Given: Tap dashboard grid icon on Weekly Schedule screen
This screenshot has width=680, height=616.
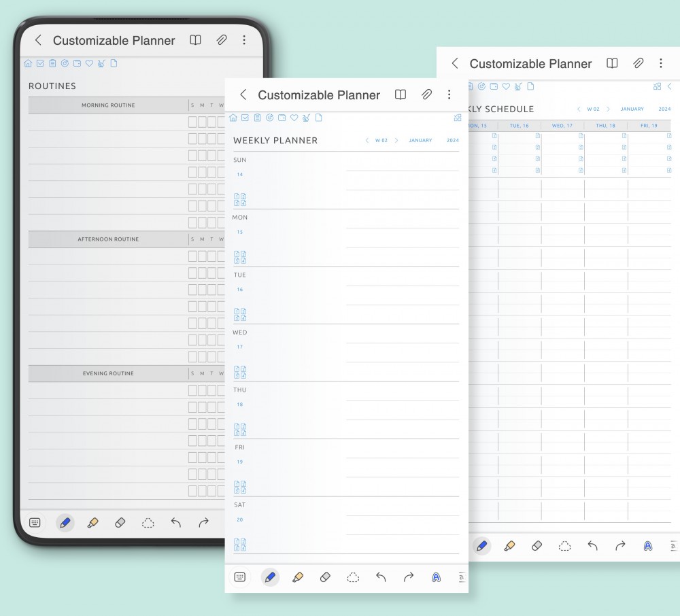Looking at the screenshot, I should tap(658, 86).
